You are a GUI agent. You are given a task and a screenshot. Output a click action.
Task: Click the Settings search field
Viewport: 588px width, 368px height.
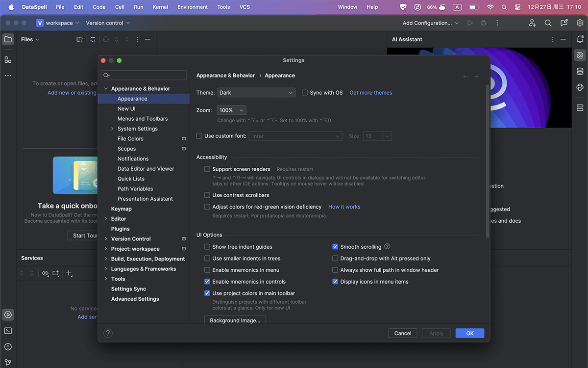coord(144,75)
